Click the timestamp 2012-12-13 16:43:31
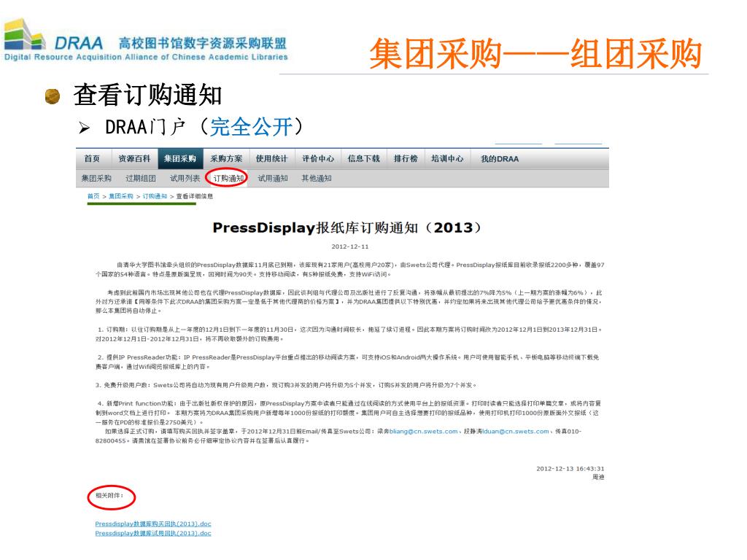The width and height of the screenshot is (747, 560). 570,469
